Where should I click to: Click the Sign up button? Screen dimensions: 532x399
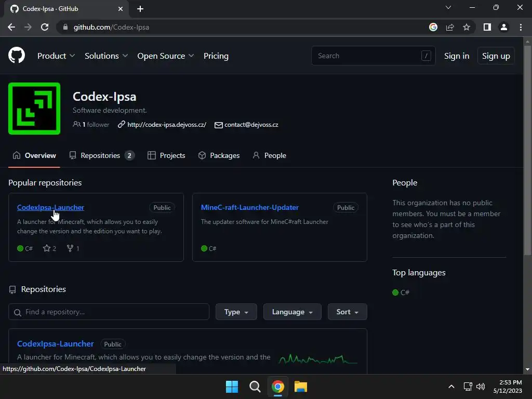[496, 56]
